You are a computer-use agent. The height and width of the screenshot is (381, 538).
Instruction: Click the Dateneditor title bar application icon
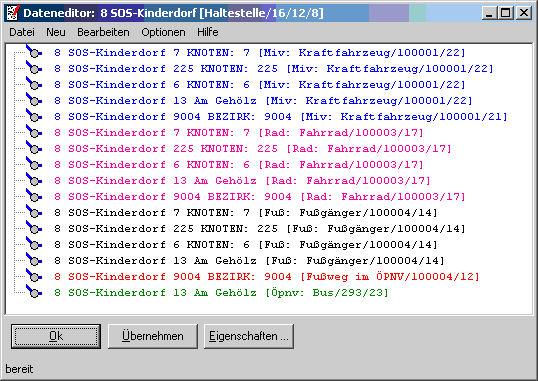pyautogui.click(x=13, y=13)
